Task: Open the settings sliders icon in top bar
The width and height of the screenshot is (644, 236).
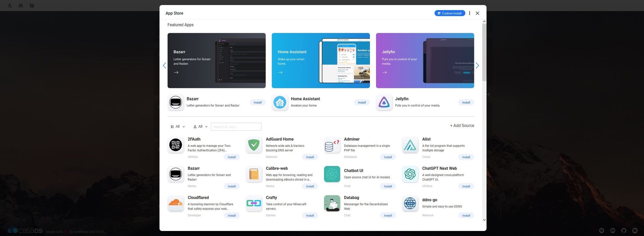Action: point(21,6)
